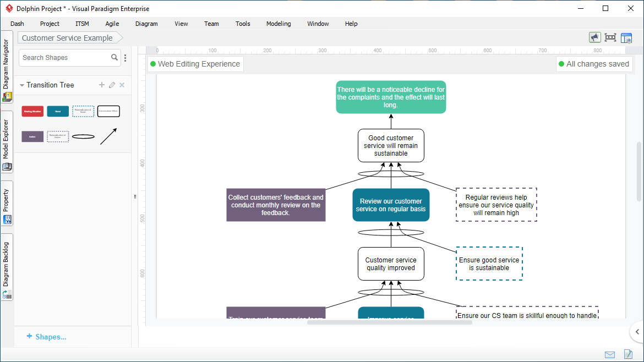Screen dimensions: 644x362
Task: Open the Window menu
Action: (318, 24)
